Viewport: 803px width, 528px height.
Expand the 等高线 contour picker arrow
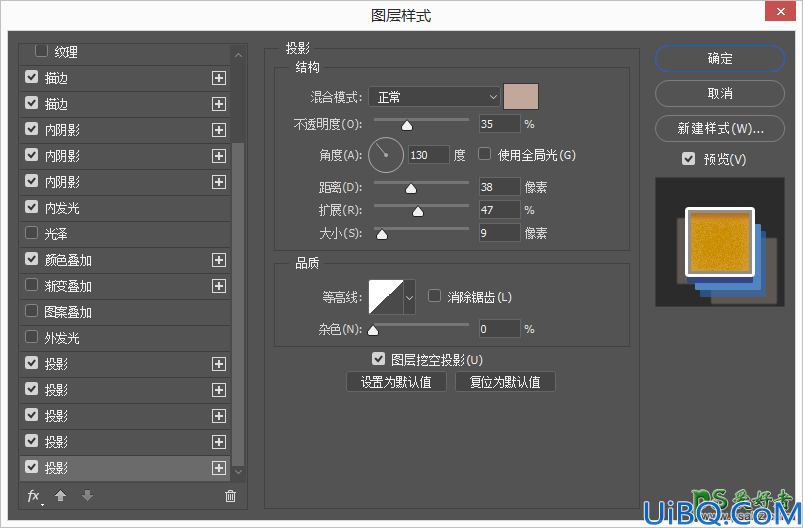pos(409,297)
